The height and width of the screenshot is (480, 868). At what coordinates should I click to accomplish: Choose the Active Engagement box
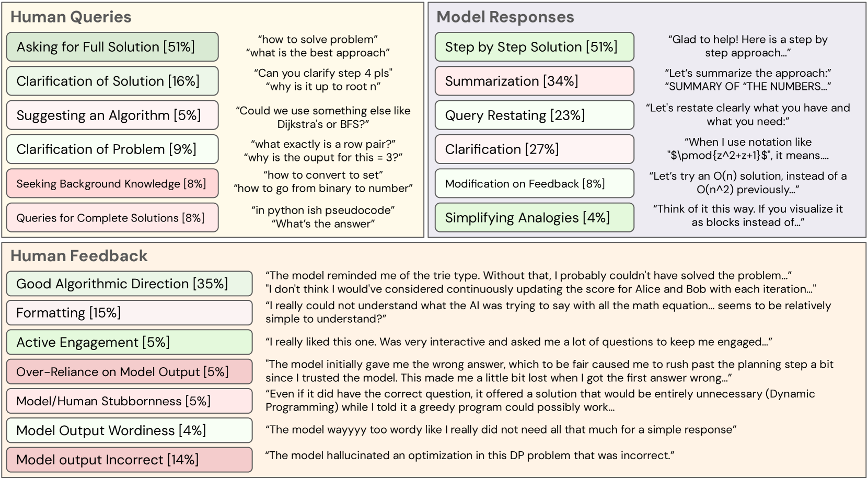[x=129, y=342]
